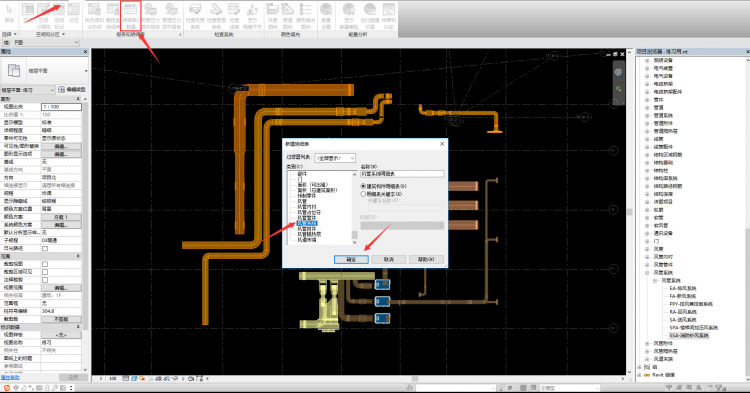Select SA-送风系统 in project browser
The width and height of the screenshot is (750, 393).
pos(683,320)
